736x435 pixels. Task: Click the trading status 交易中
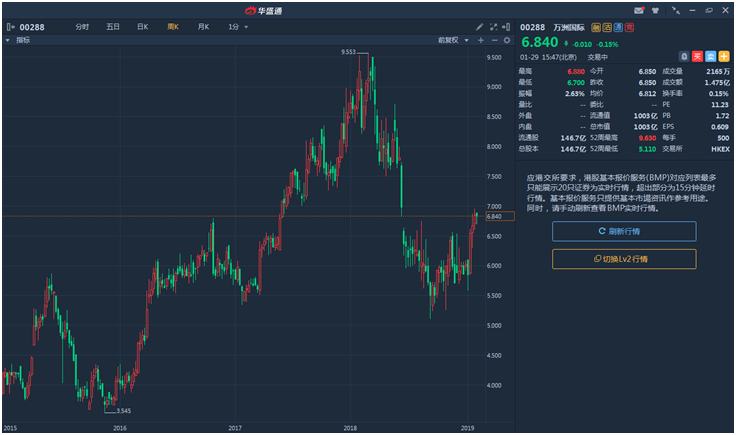point(598,57)
